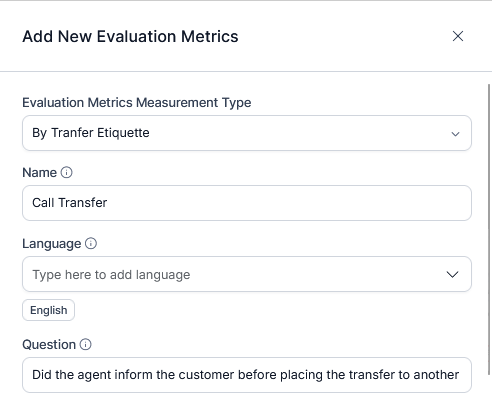The image size is (492, 398).
Task: Click the info icon beside Name
Action: click(66, 172)
